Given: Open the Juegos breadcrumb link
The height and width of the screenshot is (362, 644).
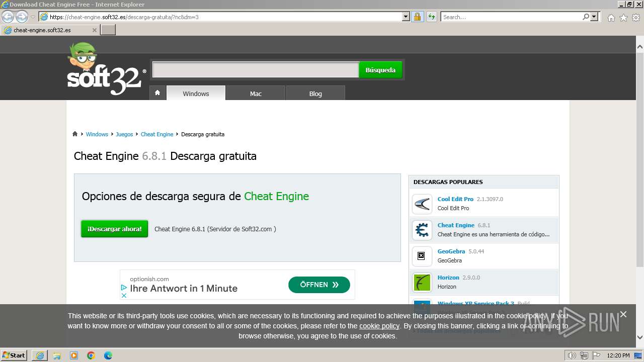Looking at the screenshot, I should click(x=124, y=134).
